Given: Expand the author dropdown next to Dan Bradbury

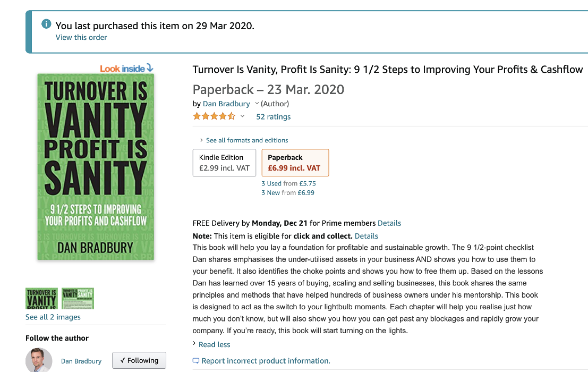Looking at the screenshot, I should coord(257,104).
